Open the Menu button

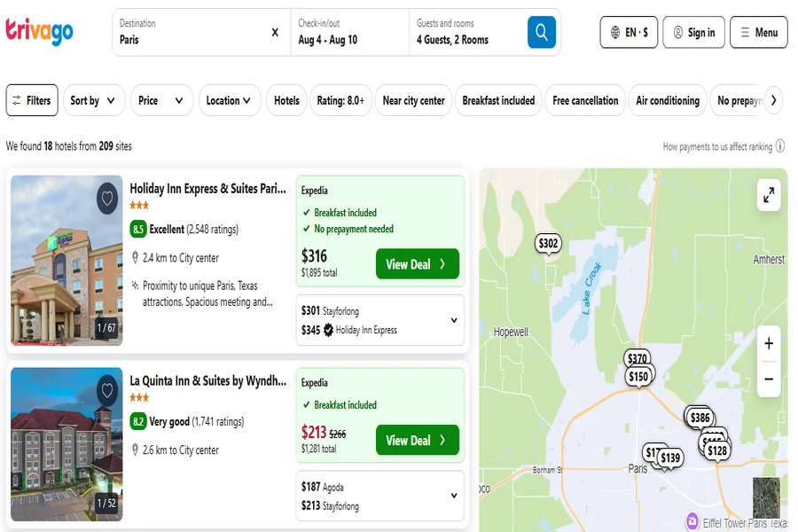[x=759, y=32]
